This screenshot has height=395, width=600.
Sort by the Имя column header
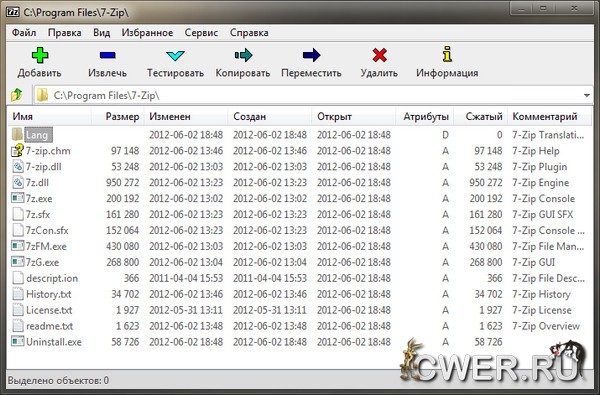pyautogui.click(x=49, y=116)
